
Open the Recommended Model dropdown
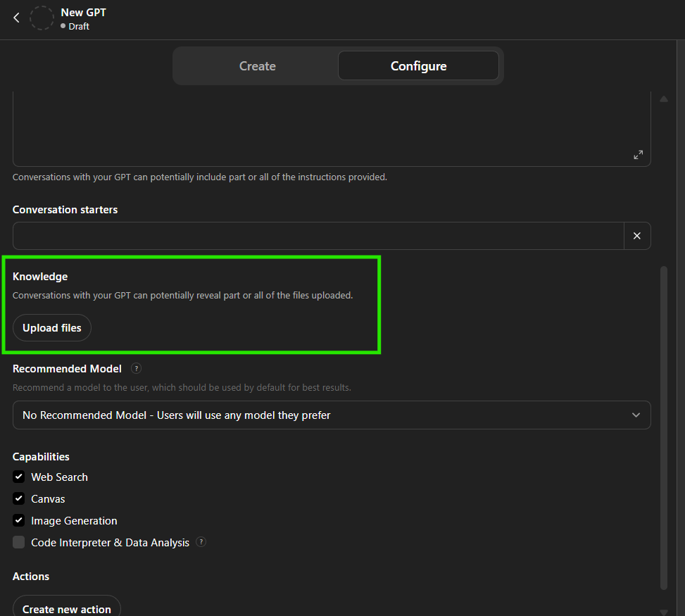(332, 415)
